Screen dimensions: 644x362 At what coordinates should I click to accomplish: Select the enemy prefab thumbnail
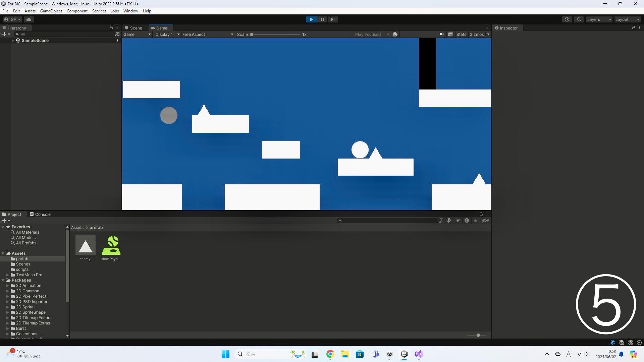(85, 246)
